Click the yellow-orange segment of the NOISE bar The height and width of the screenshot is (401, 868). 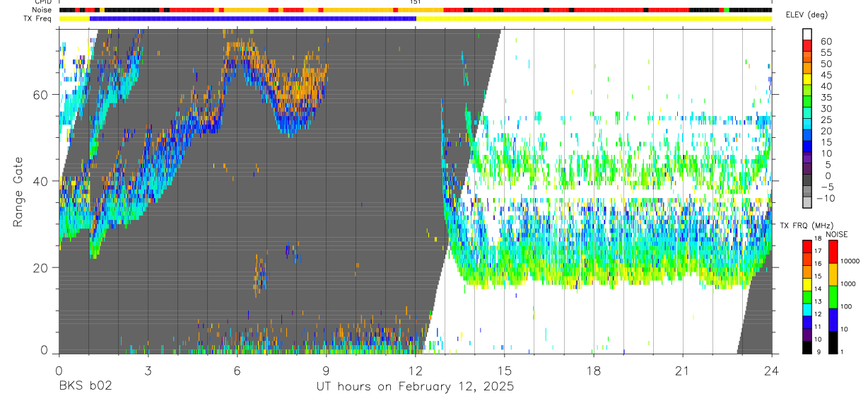pos(833,274)
